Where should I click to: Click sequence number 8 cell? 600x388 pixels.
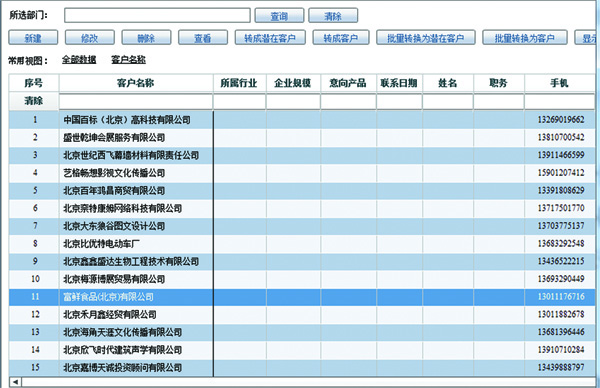coord(35,243)
